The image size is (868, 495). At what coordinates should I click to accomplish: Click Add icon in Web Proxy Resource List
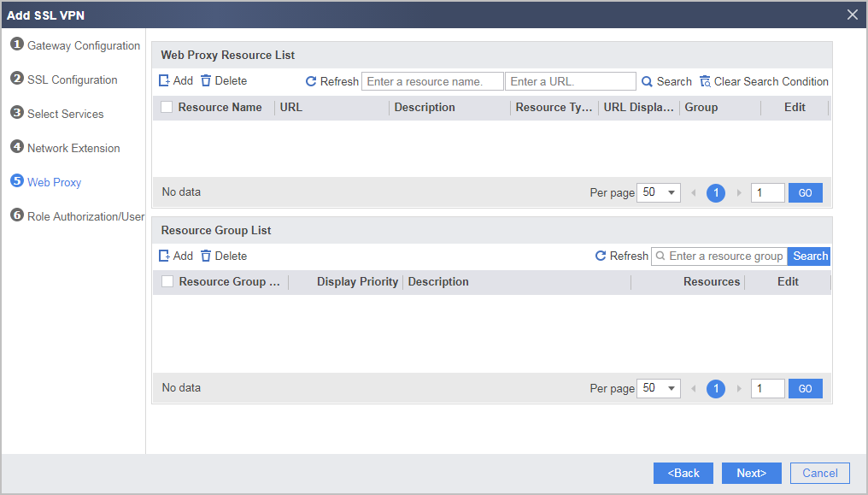tap(164, 81)
